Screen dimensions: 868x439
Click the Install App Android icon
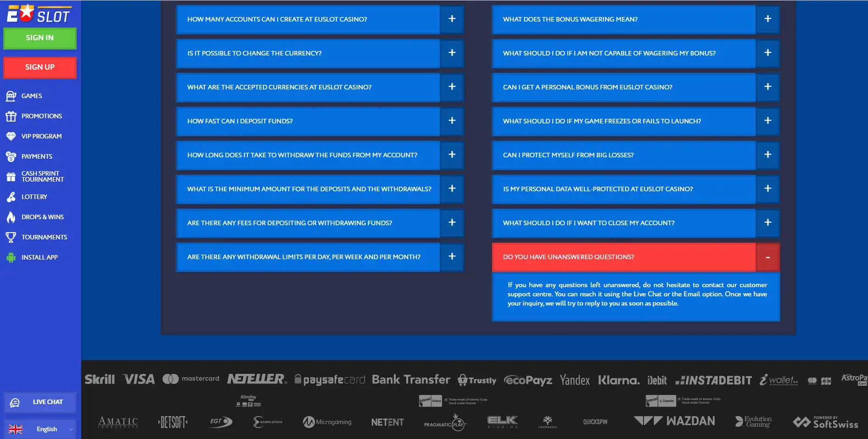tap(11, 257)
